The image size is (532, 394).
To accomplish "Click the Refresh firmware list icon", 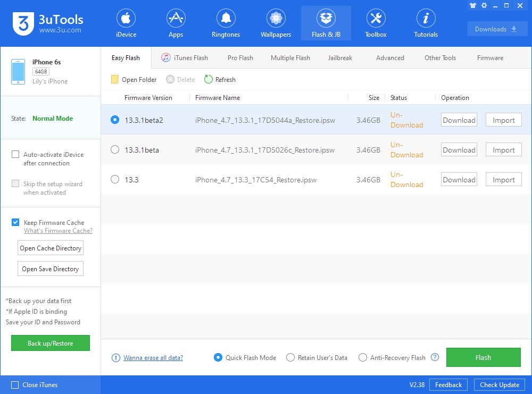I will pos(209,79).
